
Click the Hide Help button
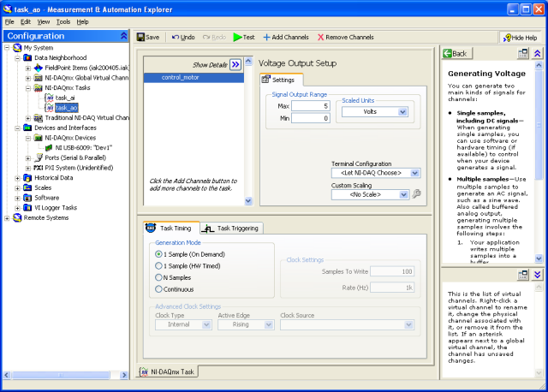pos(520,38)
